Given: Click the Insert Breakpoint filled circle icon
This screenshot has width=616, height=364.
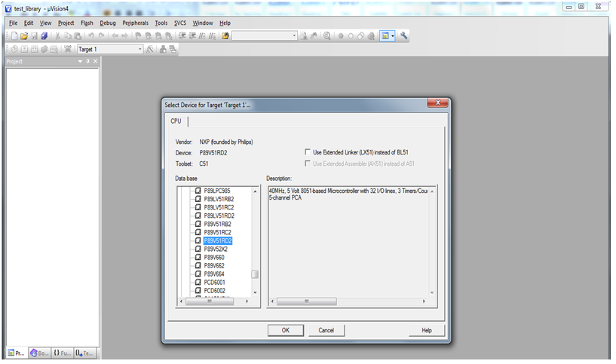Looking at the screenshot, I should point(341,36).
